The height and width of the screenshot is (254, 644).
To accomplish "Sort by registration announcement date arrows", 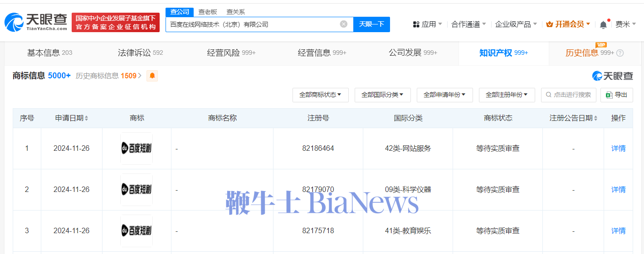I will [x=595, y=118].
